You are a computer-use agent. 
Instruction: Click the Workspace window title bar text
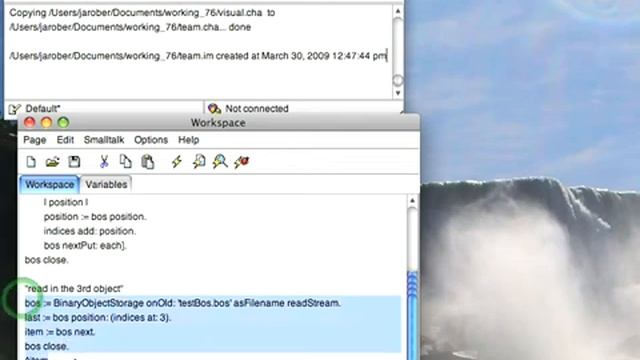click(x=218, y=123)
